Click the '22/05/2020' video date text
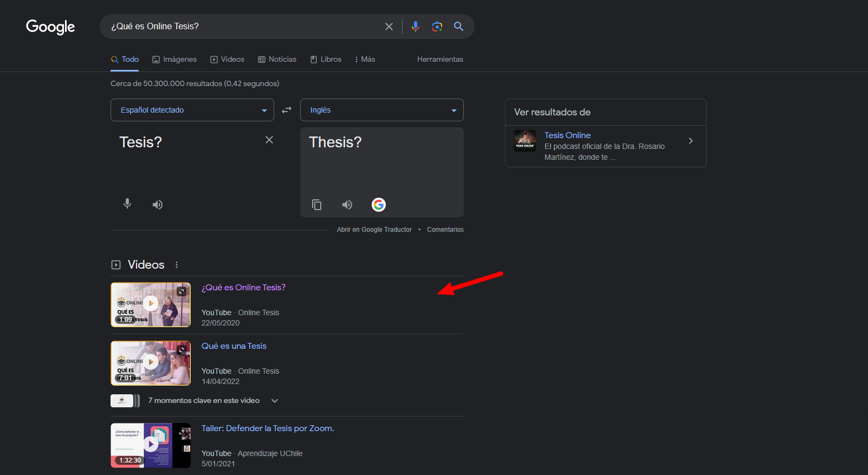This screenshot has width=868, height=475. 221,323
